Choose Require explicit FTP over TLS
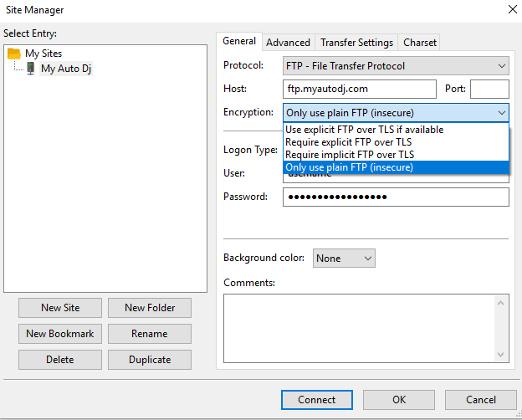Image resolution: width=522 pixels, height=420 pixels. pos(396,142)
